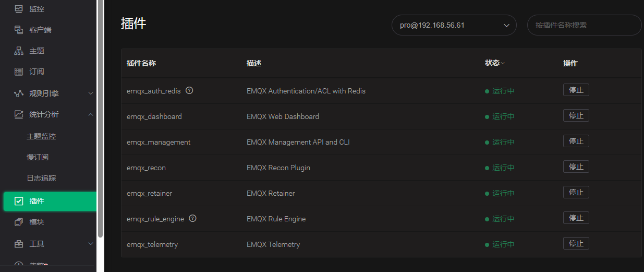Image resolution: width=644 pixels, height=272 pixels.
Task: Open Topic Monitoring (主题监控) submenu item
Action: [x=41, y=136]
